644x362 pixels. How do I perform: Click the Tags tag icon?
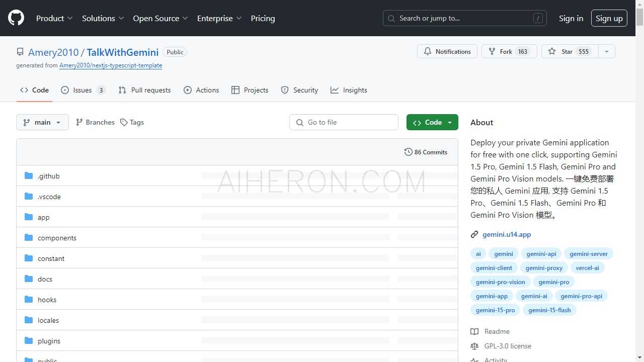[x=124, y=123]
